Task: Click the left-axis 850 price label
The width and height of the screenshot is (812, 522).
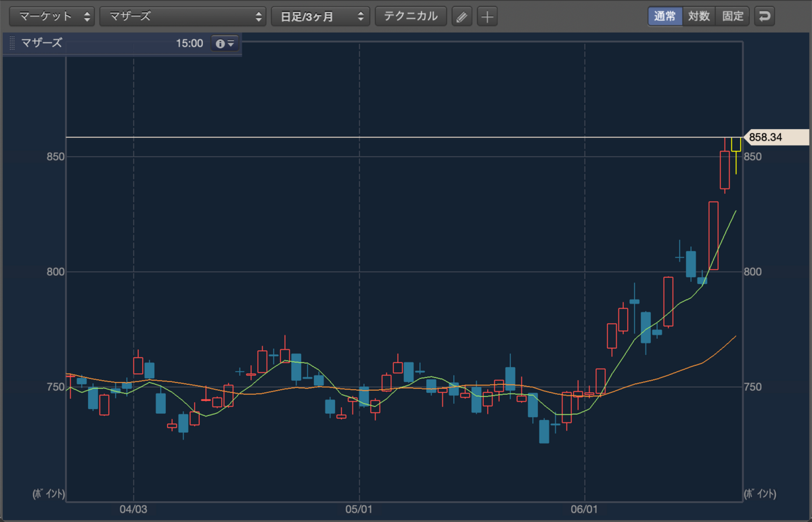Action: point(55,157)
